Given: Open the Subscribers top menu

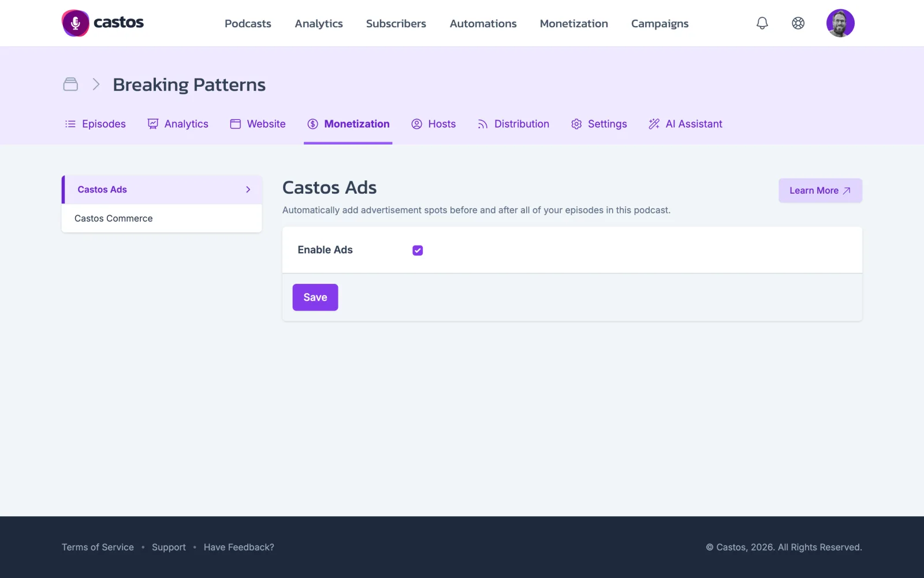Looking at the screenshot, I should (396, 24).
